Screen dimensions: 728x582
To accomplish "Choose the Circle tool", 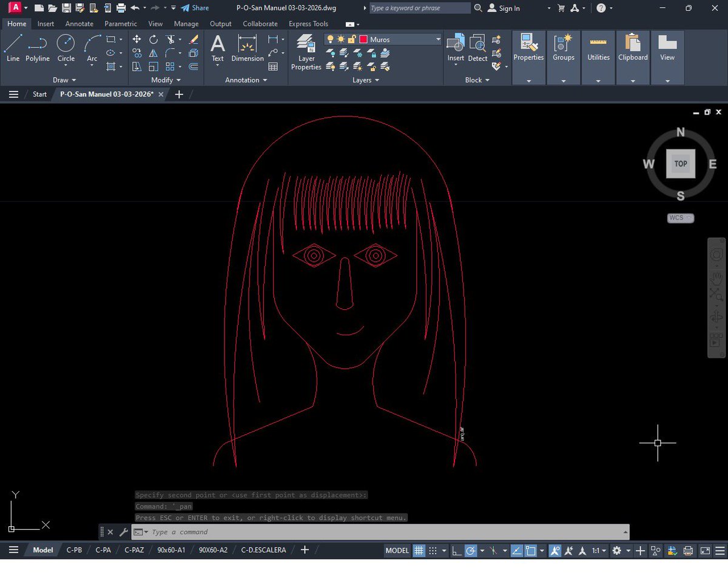I will (66, 48).
